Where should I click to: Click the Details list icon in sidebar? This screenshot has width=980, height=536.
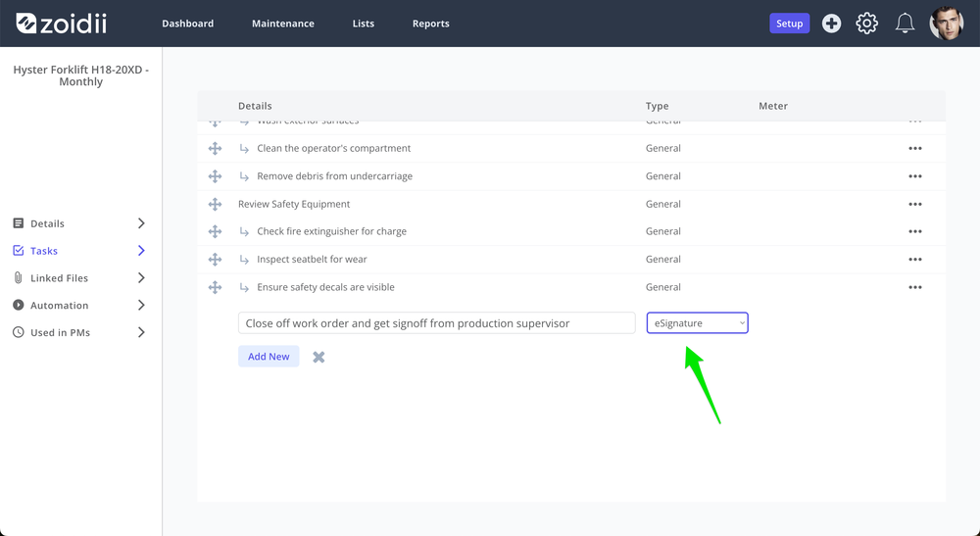[18, 223]
